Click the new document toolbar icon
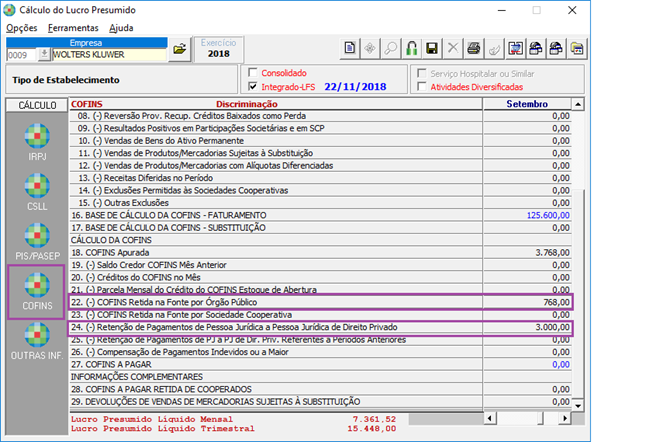This screenshot has height=442, width=670. 350,48
